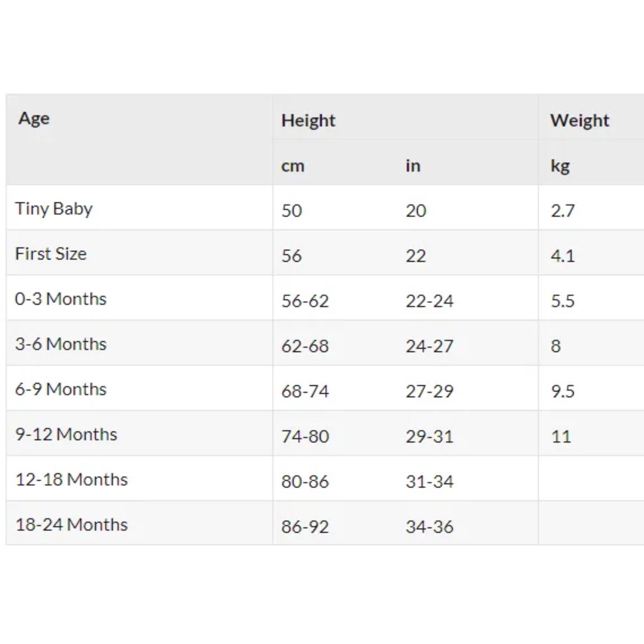Click the 24-27 inch height cell
Viewport: 644px width, 644px height.
tap(429, 347)
